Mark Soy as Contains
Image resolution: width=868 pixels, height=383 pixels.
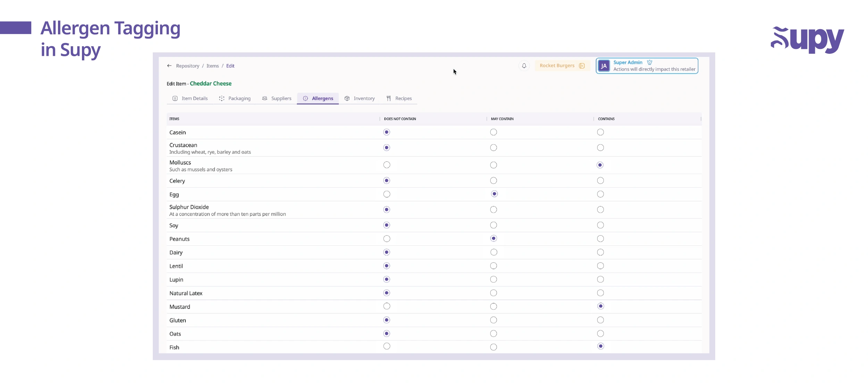600,225
